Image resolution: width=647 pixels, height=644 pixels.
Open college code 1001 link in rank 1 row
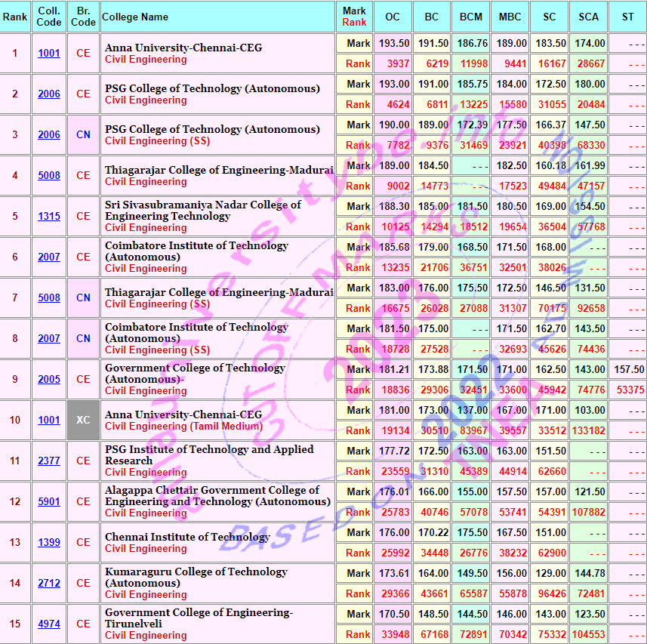click(x=49, y=53)
